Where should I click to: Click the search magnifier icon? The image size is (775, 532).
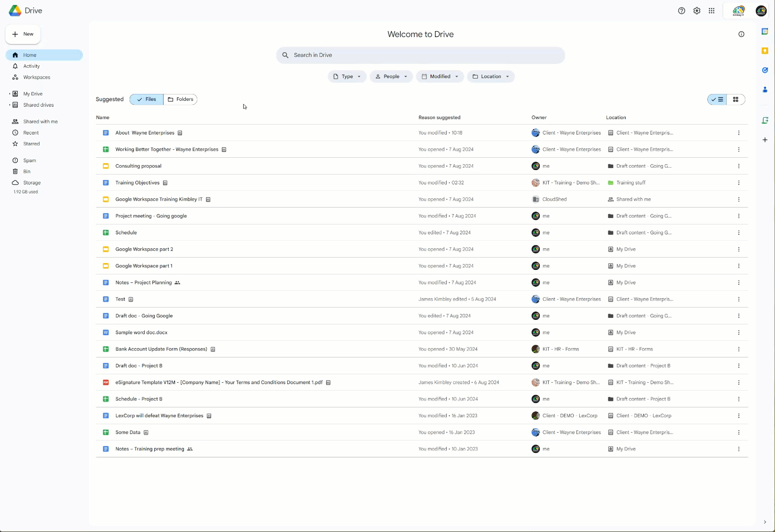point(285,55)
